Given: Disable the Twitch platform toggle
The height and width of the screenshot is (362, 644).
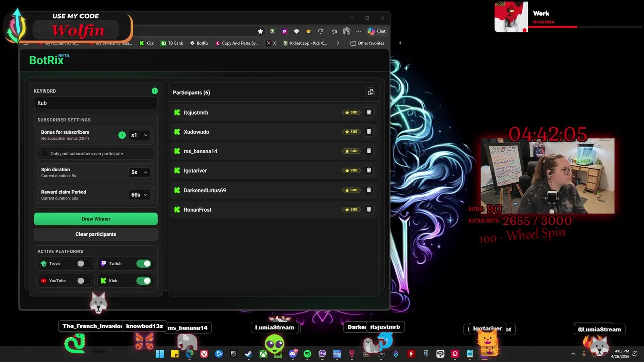Looking at the screenshot, I should click(x=144, y=263).
